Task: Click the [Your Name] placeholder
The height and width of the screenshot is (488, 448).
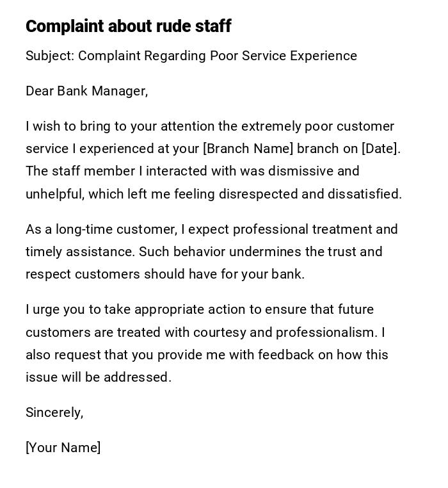Action: pyautogui.click(x=63, y=448)
